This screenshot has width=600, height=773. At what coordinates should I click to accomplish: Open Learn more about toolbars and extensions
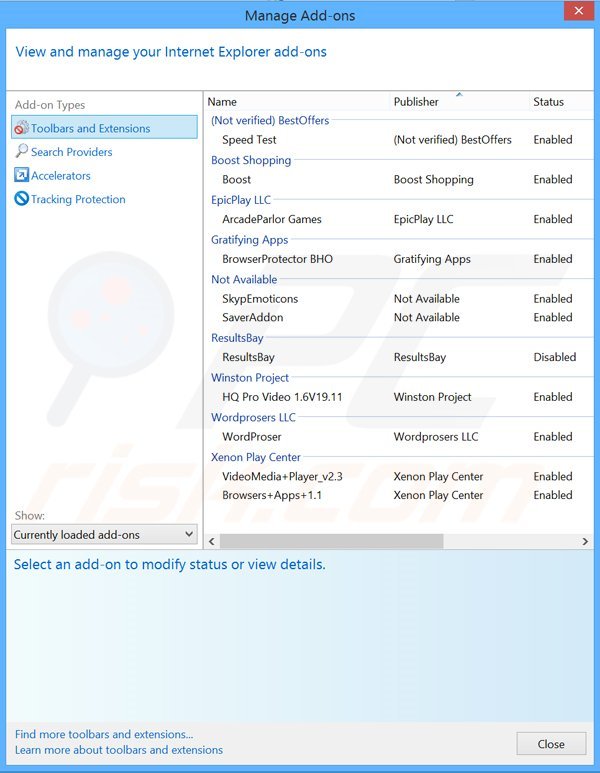coord(119,750)
